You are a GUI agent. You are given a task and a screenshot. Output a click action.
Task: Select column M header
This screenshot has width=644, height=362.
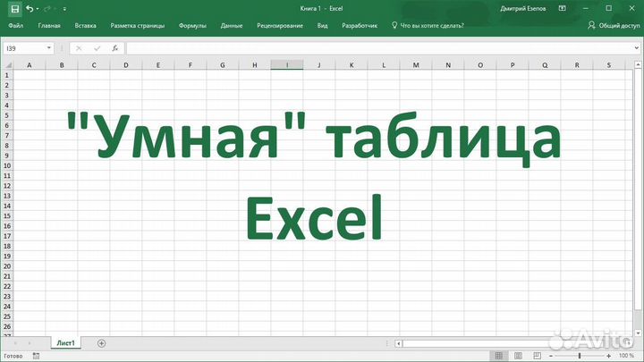coord(416,65)
